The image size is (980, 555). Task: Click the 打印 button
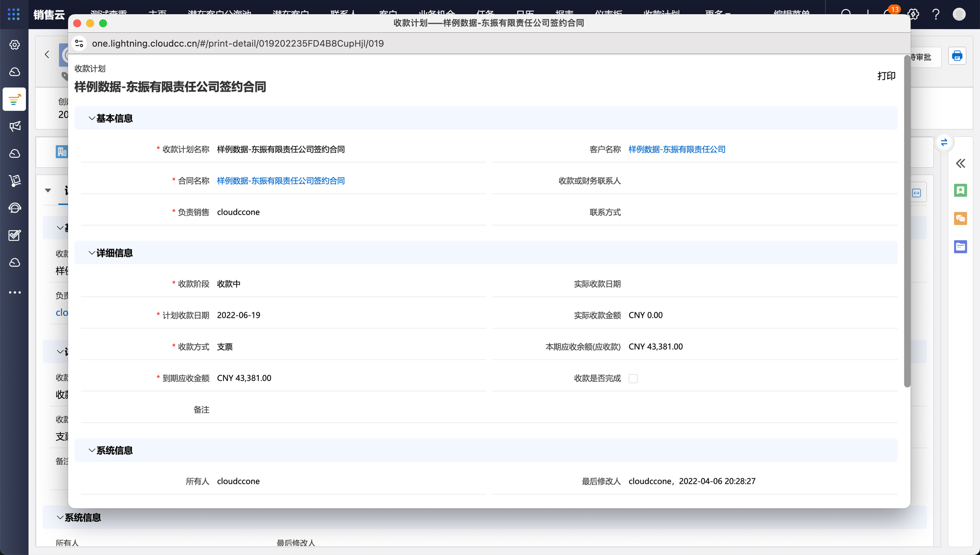[886, 76]
